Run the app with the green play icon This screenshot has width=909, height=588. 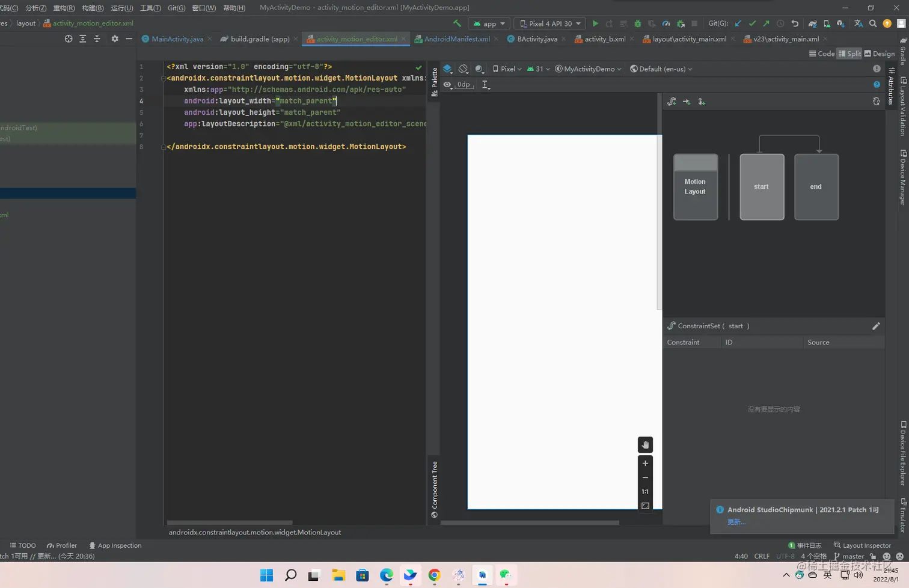click(595, 23)
